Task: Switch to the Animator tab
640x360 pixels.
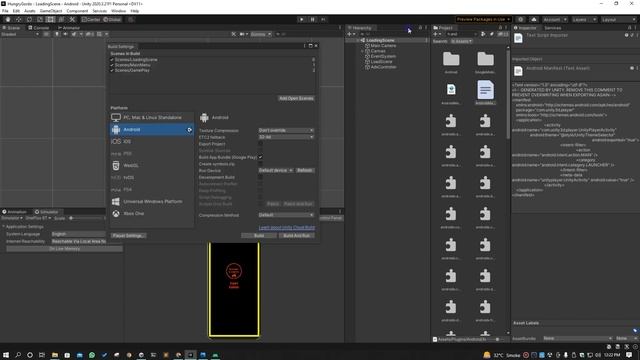Action: [x=69, y=28]
